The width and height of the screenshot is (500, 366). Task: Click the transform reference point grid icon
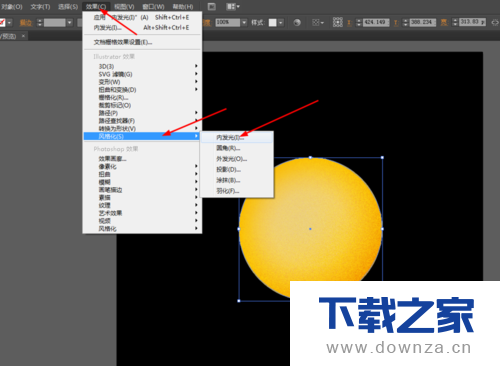(337, 22)
